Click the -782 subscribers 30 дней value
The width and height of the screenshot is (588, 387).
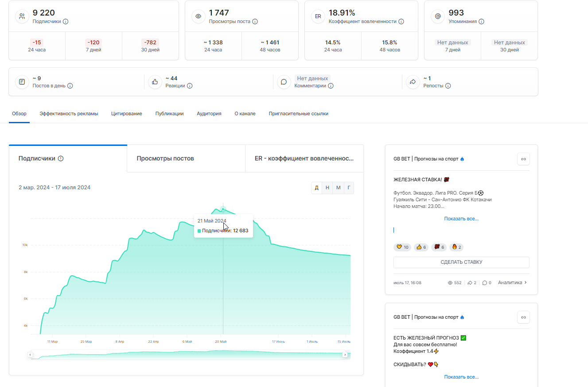(x=150, y=43)
